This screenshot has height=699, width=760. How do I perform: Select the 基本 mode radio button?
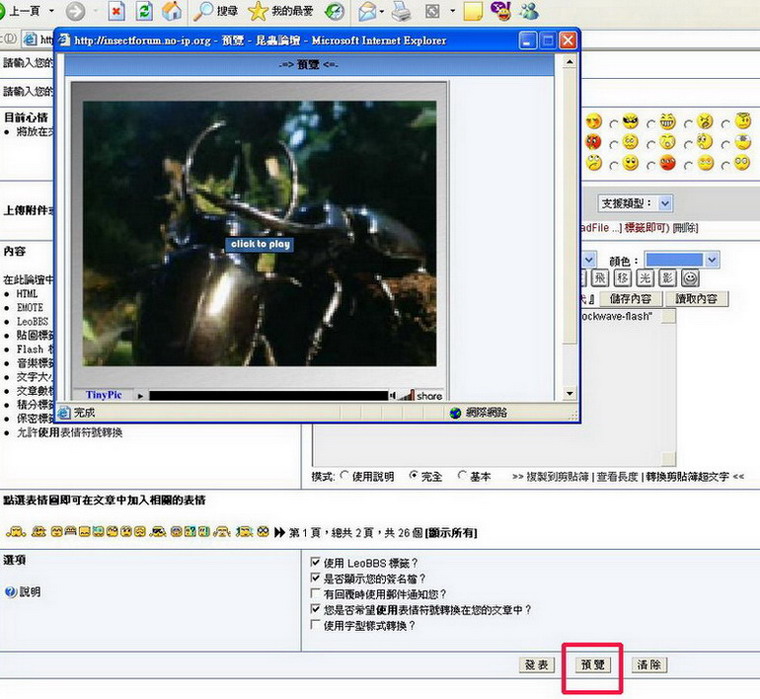click(462, 477)
